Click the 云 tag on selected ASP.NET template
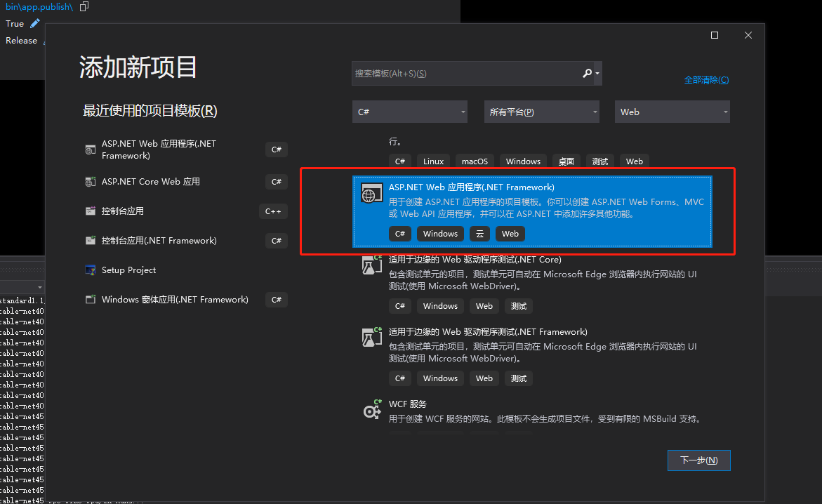 pyautogui.click(x=479, y=233)
